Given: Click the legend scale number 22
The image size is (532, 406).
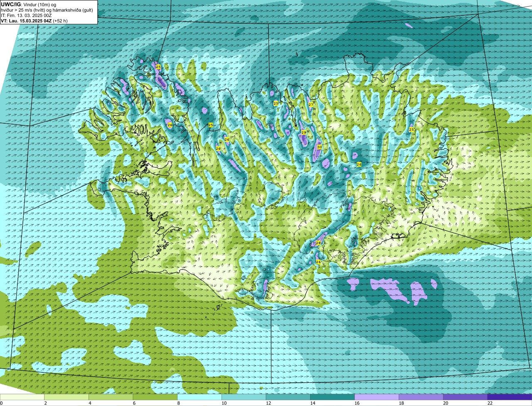Looking at the screenshot, I should (490, 403).
